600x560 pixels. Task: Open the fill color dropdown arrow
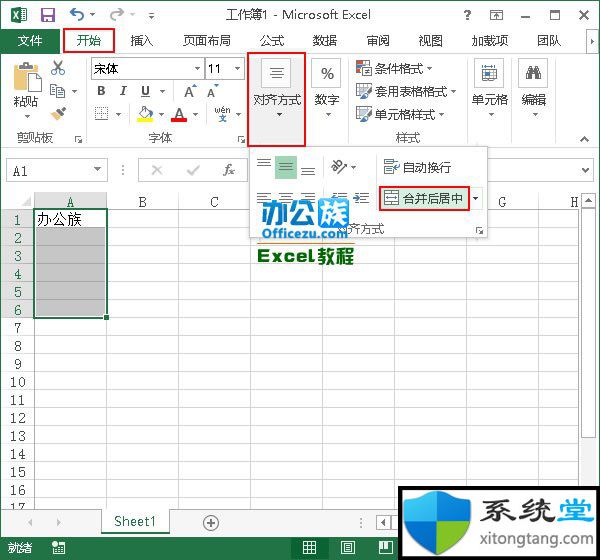(161, 114)
